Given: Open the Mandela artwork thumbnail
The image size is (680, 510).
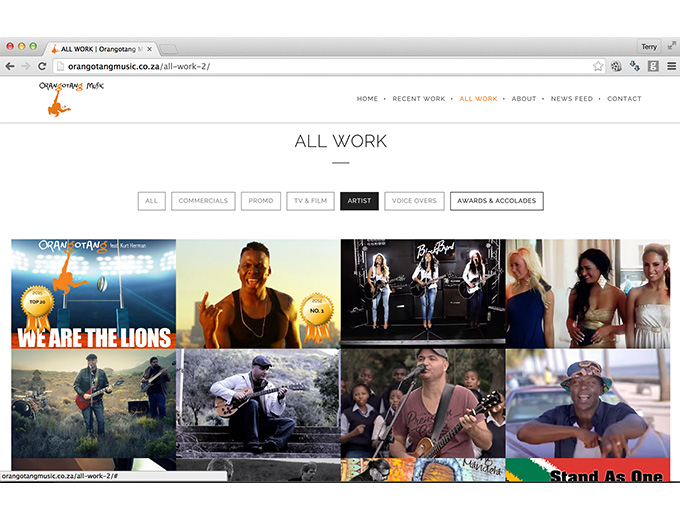Looking at the screenshot, I should 423,470.
